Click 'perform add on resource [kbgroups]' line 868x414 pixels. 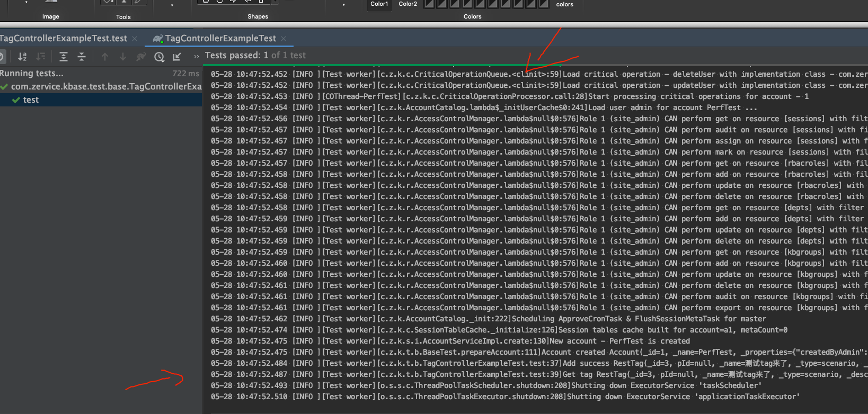539,263
